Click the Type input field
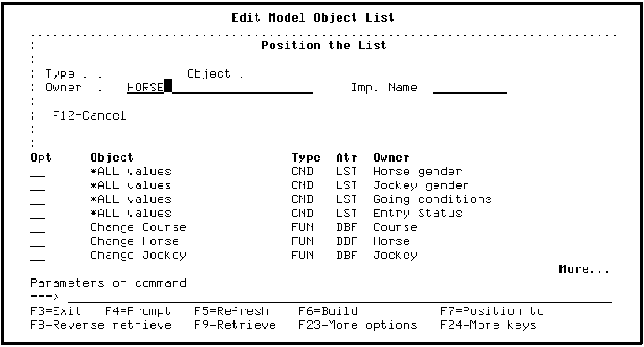This screenshot has width=644, height=347. [138, 74]
